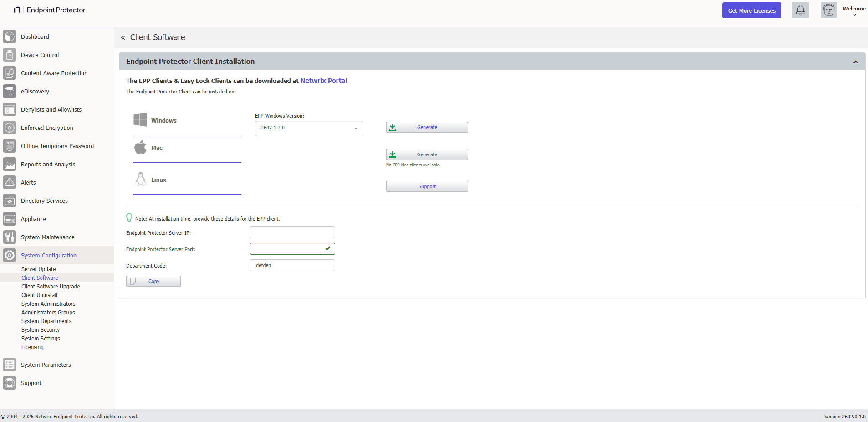Click the user avatar icon
The width and height of the screenshot is (868, 422).
point(829,10)
